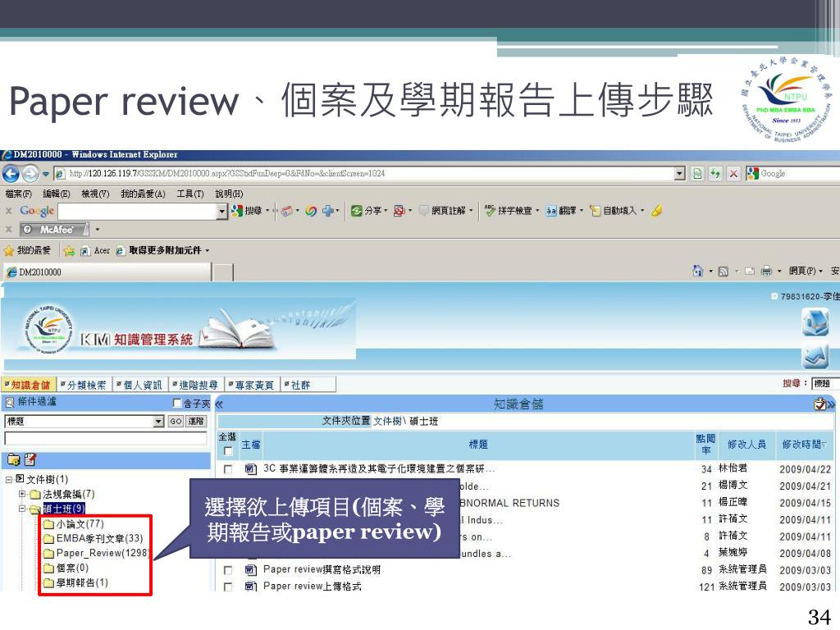This screenshot has height=630, width=840.
Task: Expand the 法規彙編(7) folder
Action: pyautogui.click(x=22, y=494)
